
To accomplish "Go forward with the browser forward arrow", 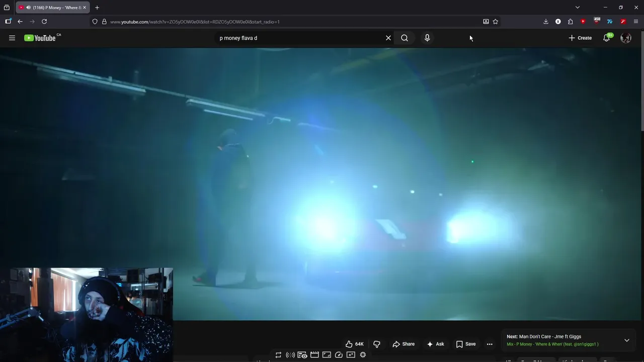I will pyautogui.click(x=32, y=22).
